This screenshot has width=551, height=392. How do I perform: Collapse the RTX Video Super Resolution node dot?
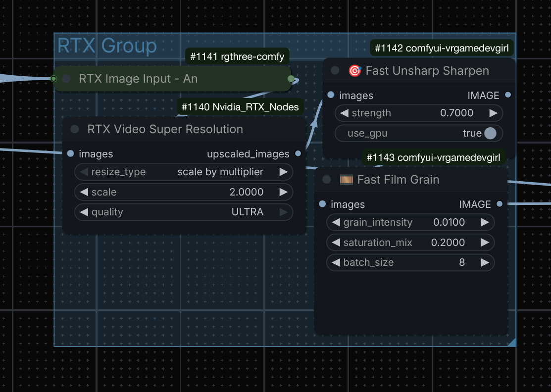click(74, 129)
